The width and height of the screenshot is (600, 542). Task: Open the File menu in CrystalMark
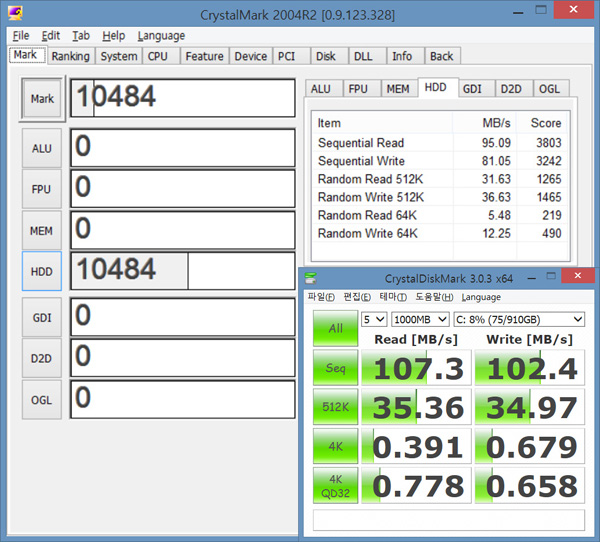[x=21, y=36]
